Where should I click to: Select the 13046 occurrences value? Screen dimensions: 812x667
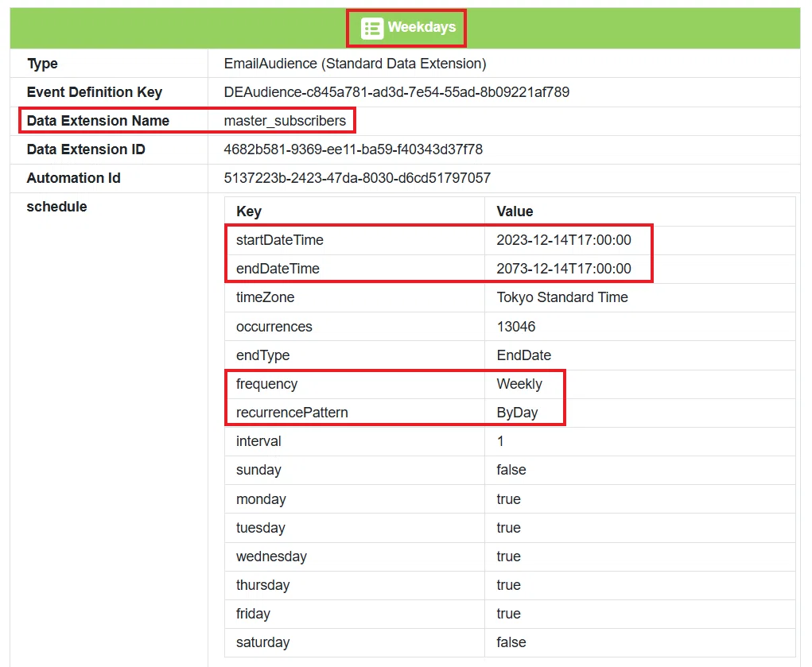[x=516, y=326]
